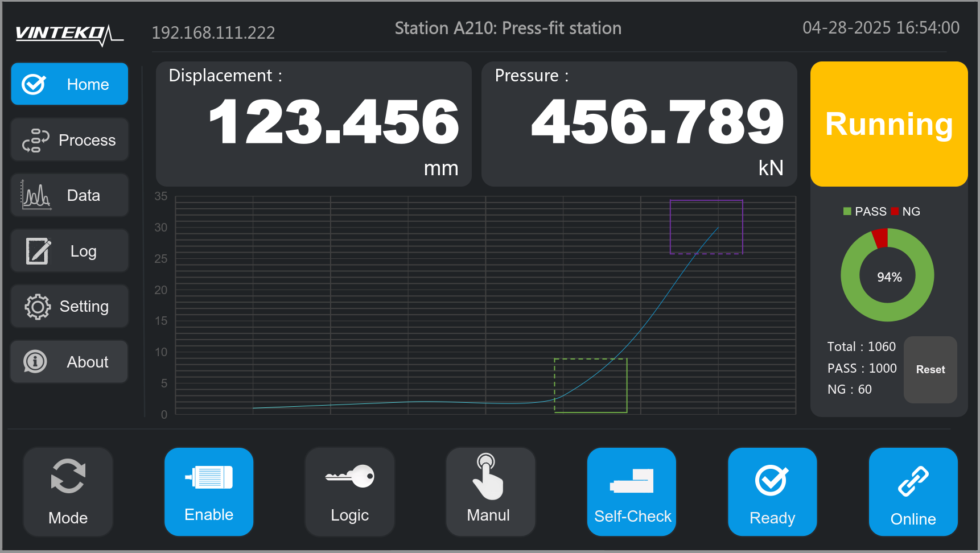Click the Mode refresh arrows icon
980x553 pixels.
click(x=68, y=476)
